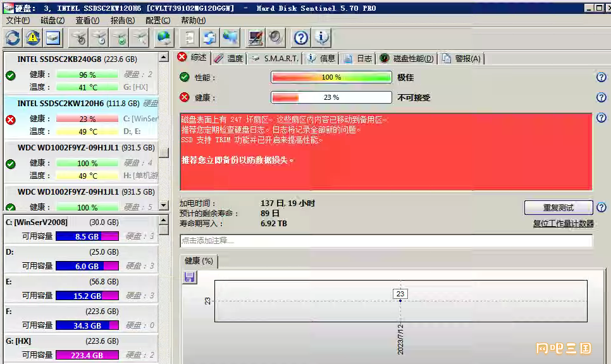The image size is (611, 364).
Task: Open help with the question mark toolbar icon
Action: 301,38
